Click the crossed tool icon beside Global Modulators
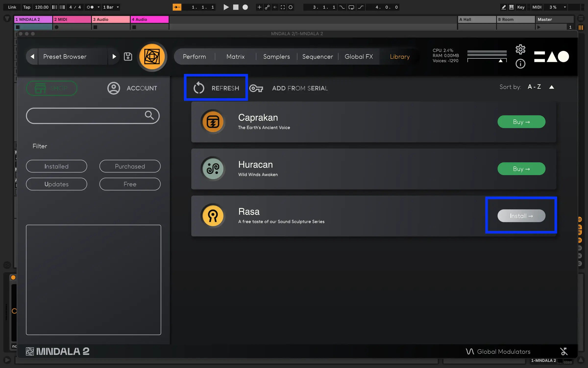Screen dimensions: 588x368 pyautogui.click(x=564, y=352)
